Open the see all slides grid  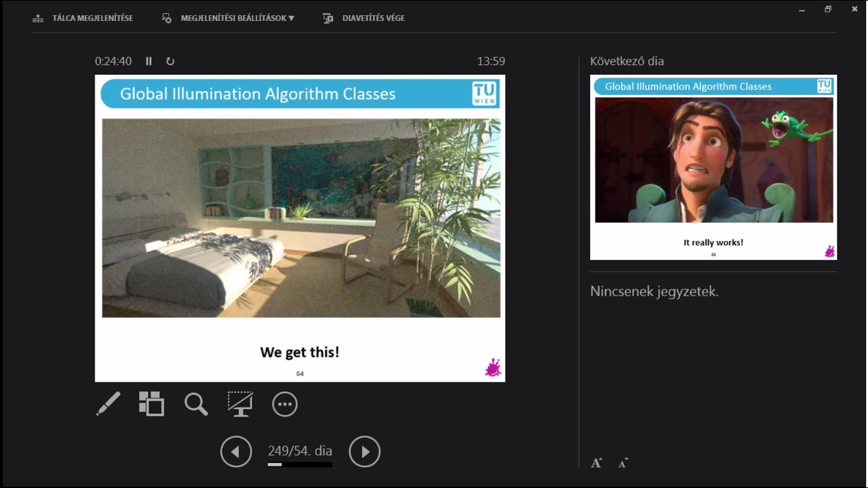pyautogui.click(x=151, y=404)
